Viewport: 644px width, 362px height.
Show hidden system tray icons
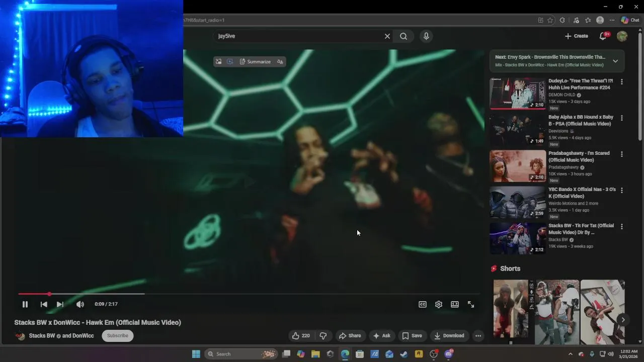pos(570,354)
